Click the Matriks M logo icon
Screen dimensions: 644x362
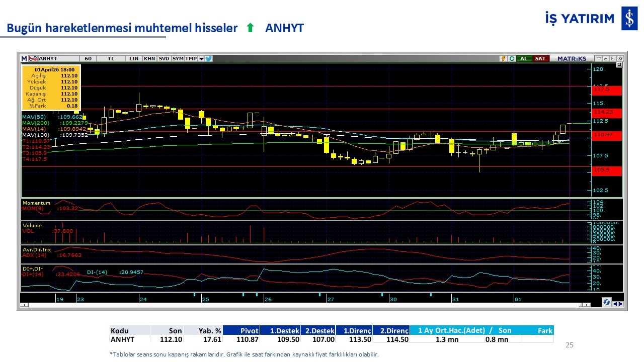click(24, 58)
